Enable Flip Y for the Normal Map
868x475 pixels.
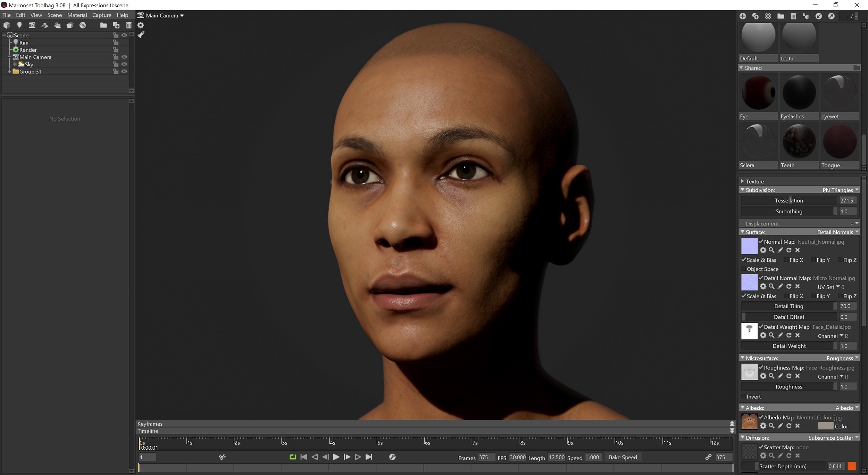tap(813, 260)
